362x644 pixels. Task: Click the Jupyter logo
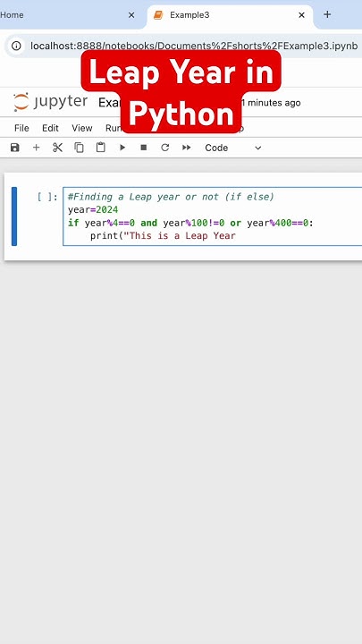coord(50,102)
